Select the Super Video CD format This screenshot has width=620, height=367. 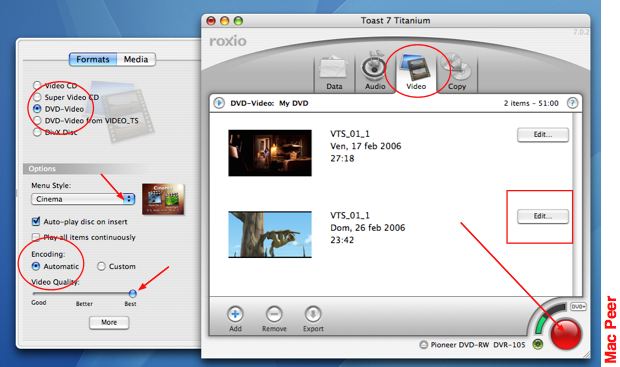[37, 97]
